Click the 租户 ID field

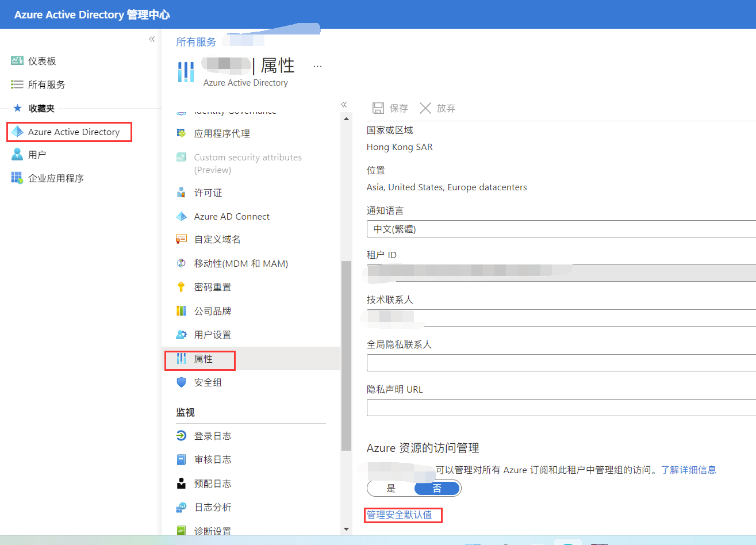coord(561,272)
